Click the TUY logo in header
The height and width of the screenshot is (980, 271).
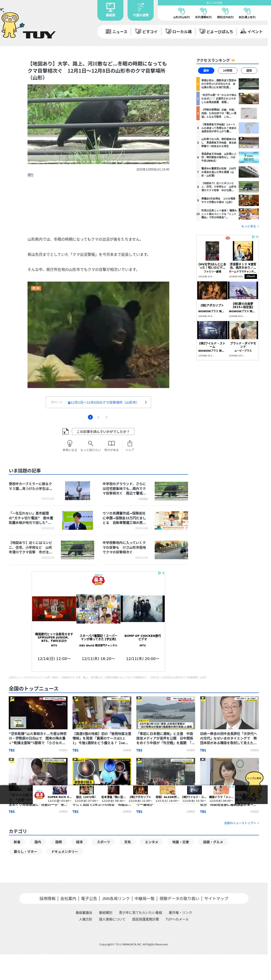click(x=39, y=35)
